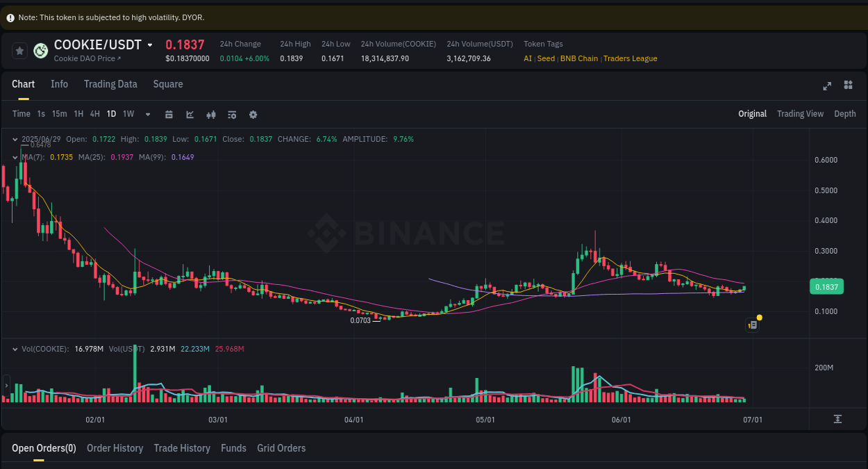Open the date range picker calendar icon
Viewport: 868px width, 469px height.
[x=169, y=114]
